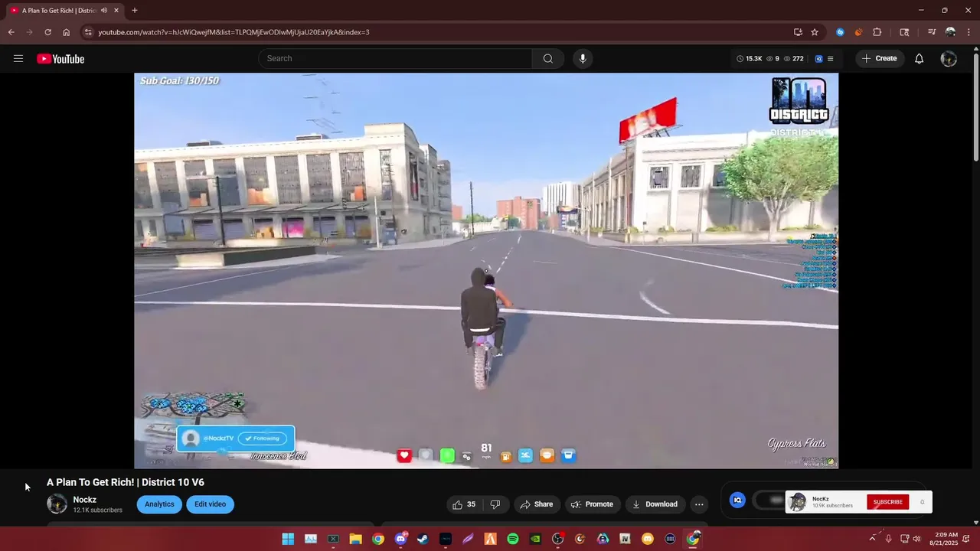Open the Extensions puzzle icon

tap(877, 32)
